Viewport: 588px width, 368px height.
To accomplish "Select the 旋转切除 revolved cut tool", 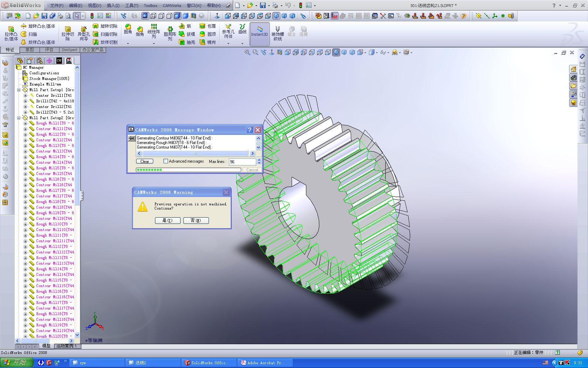I will pyautogui.click(x=105, y=26).
